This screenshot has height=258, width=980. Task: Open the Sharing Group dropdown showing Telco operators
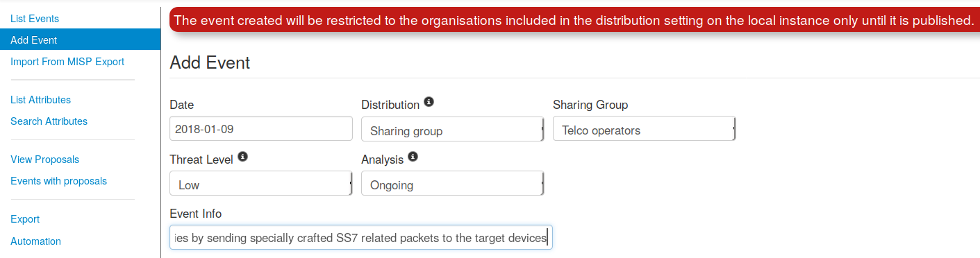coord(645,129)
